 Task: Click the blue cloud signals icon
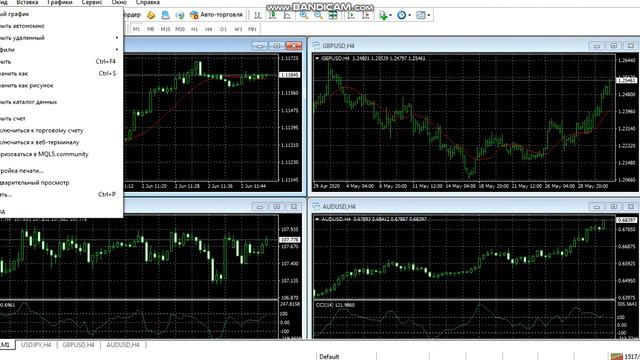pos(165,15)
